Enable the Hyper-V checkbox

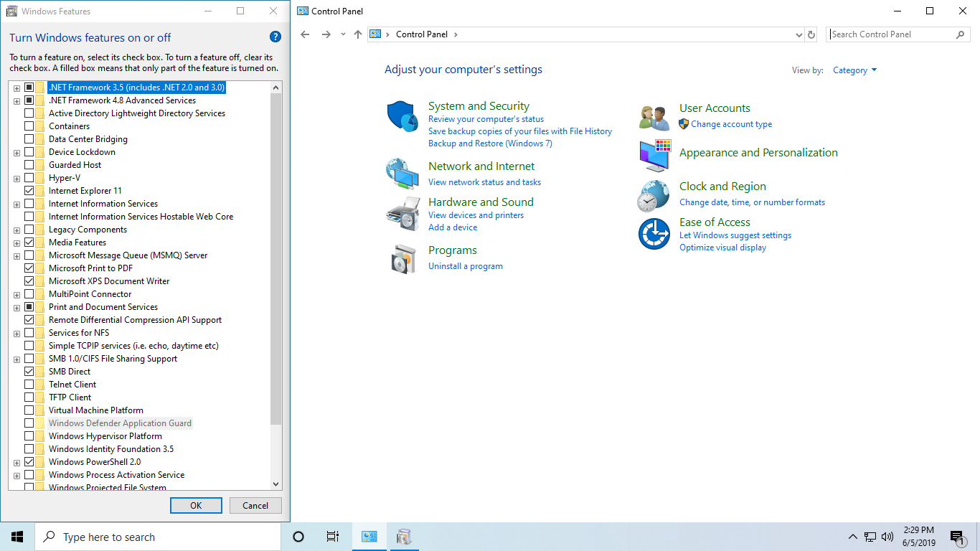point(29,178)
